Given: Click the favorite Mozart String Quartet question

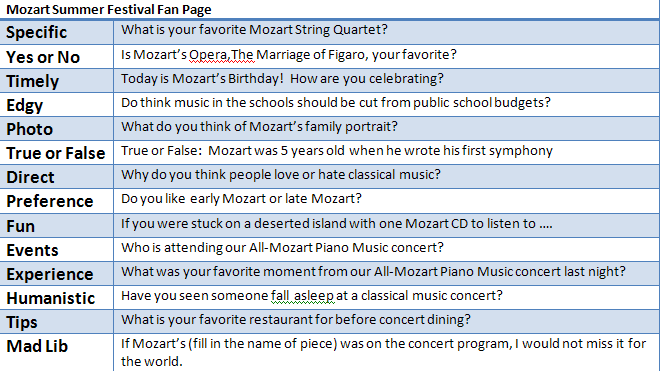Looking at the screenshot, I should 254,30.
